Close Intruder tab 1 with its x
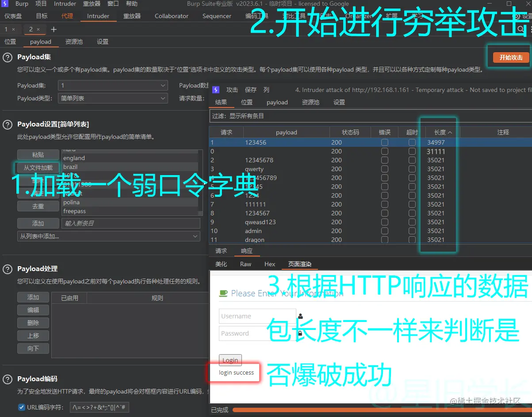This screenshot has height=417, width=532. coord(13,29)
